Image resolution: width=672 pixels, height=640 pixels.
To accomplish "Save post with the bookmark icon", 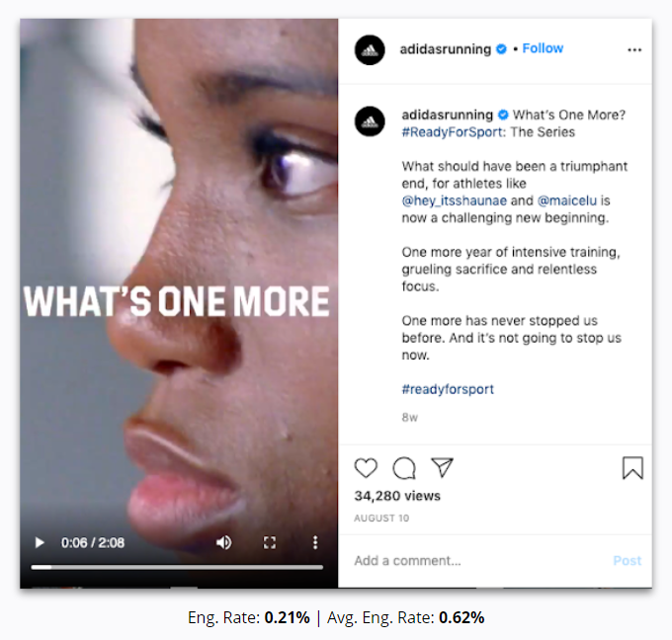I will [632, 467].
